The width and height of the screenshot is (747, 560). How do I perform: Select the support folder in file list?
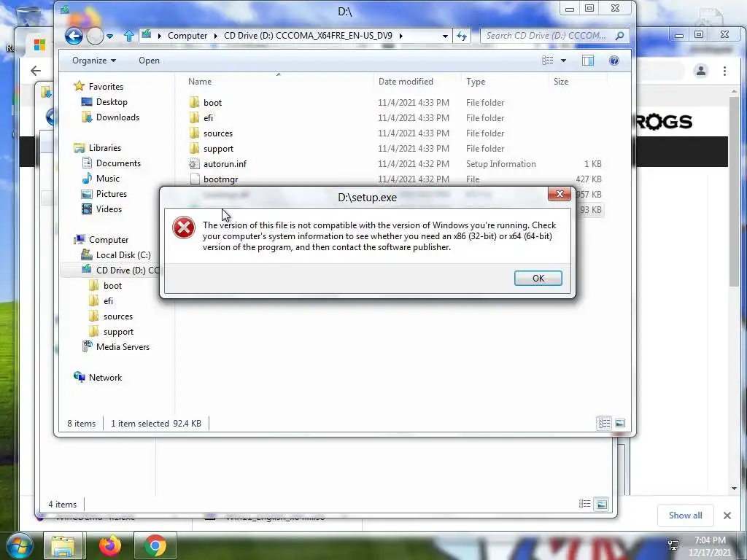pos(218,149)
